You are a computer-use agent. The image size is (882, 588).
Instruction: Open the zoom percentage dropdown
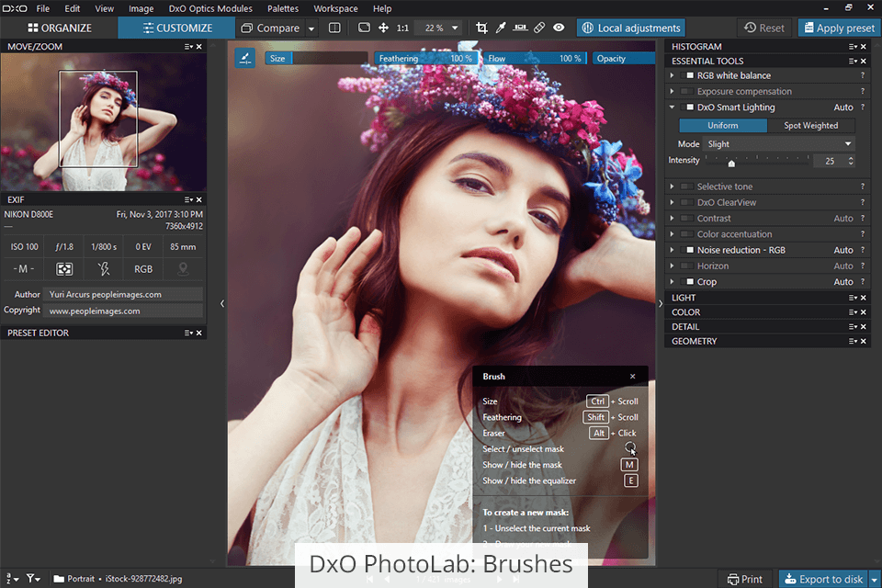point(455,28)
